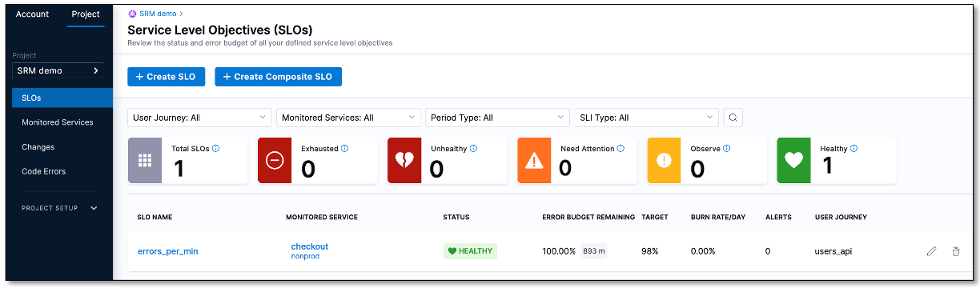Viewport: 980px width, 288px height.
Task: Open the errors_per_min SLO link
Action: pyautogui.click(x=168, y=251)
